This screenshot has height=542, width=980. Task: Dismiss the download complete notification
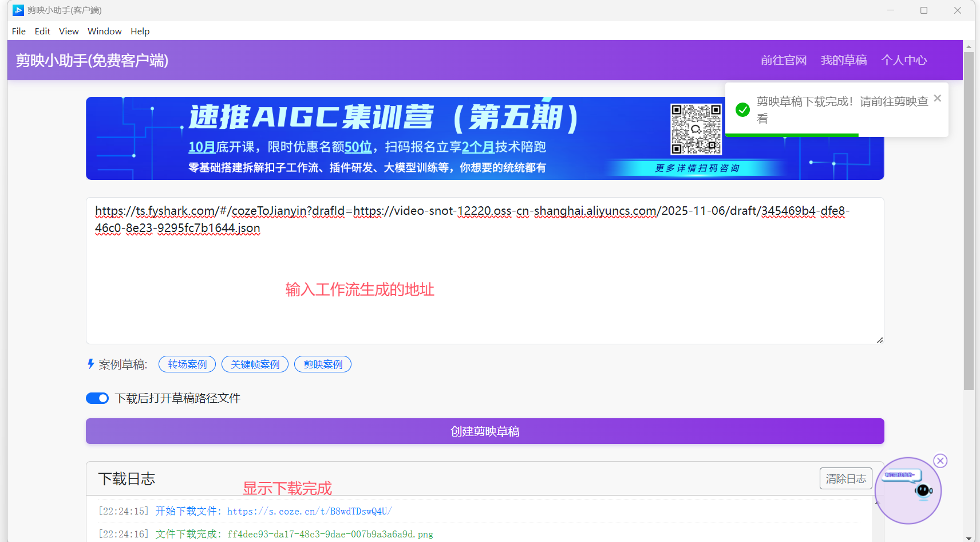point(937,99)
